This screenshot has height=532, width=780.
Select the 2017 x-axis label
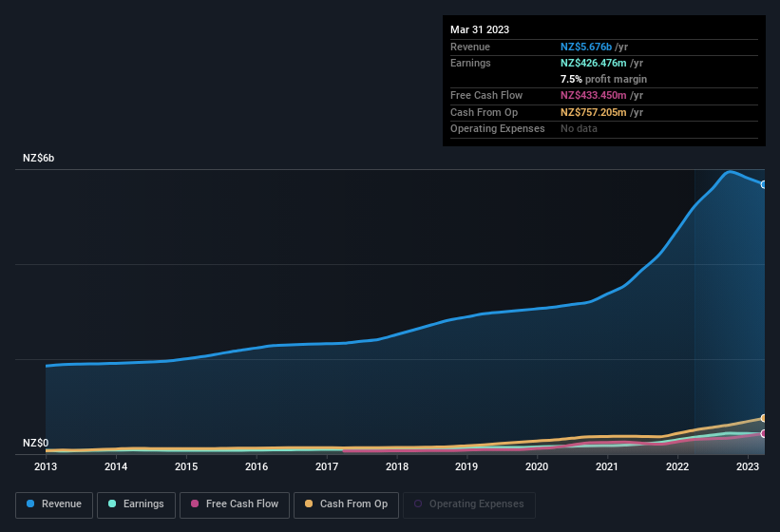coord(327,466)
